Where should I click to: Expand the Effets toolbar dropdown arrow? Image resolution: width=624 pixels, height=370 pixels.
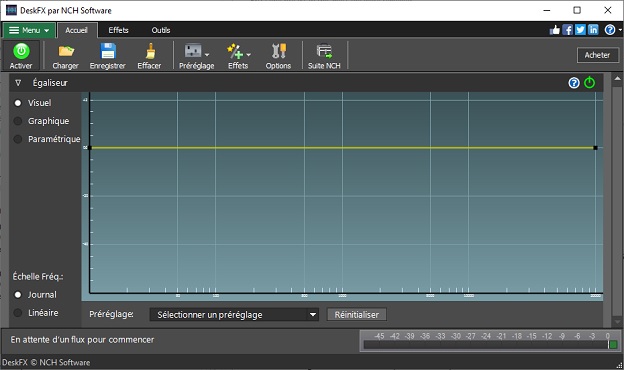pyautogui.click(x=249, y=55)
